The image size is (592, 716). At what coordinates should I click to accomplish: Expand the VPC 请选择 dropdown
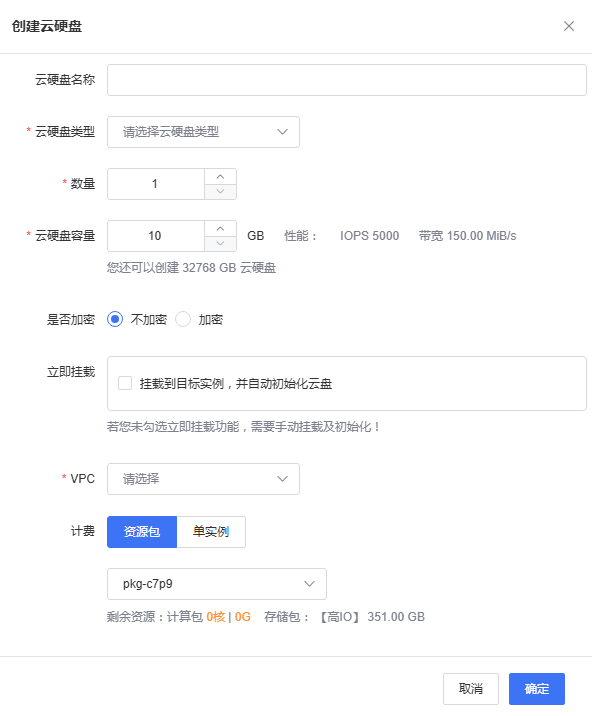pyautogui.click(x=203, y=479)
